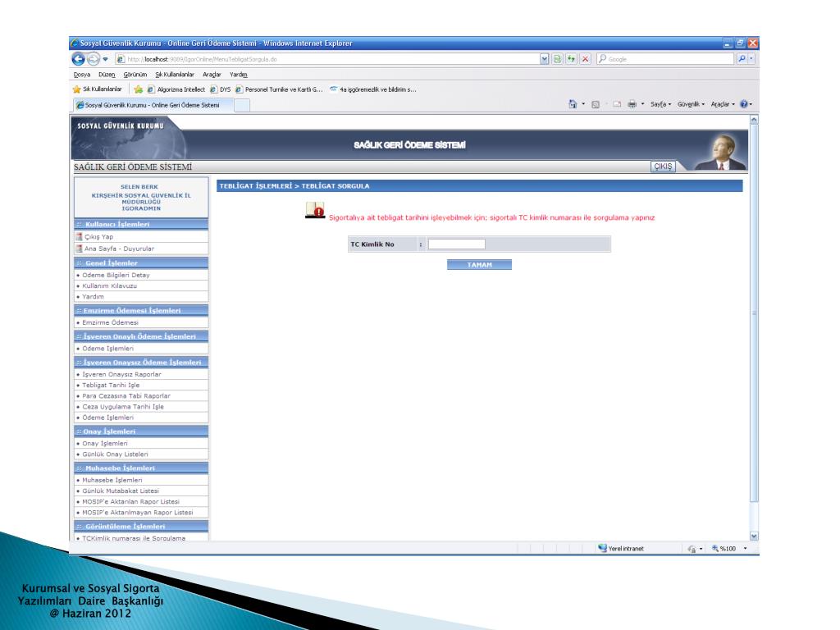The image size is (840, 630).
Task: Open Ana Sayfa - Duyurular link
Action: pyautogui.click(x=119, y=249)
